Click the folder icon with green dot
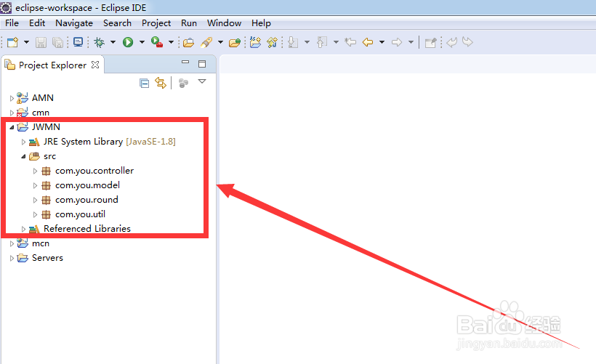 [235, 43]
